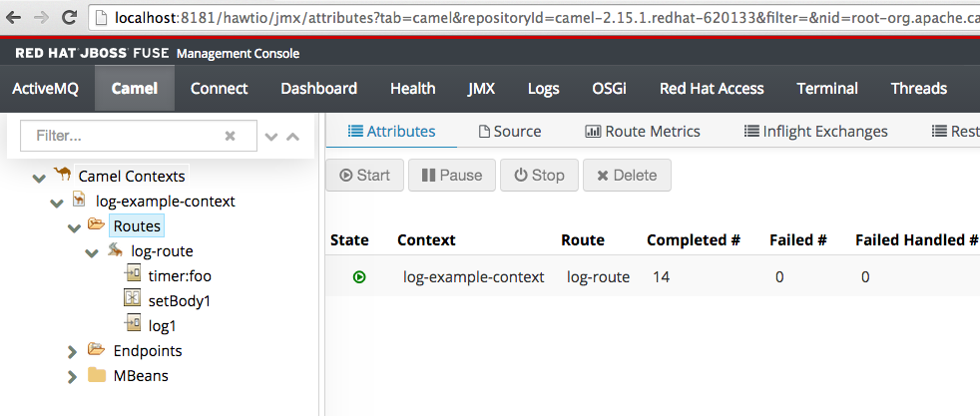This screenshot has width=980, height=416.
Task: Switch to the Source sub-tab
Action: 509,131
